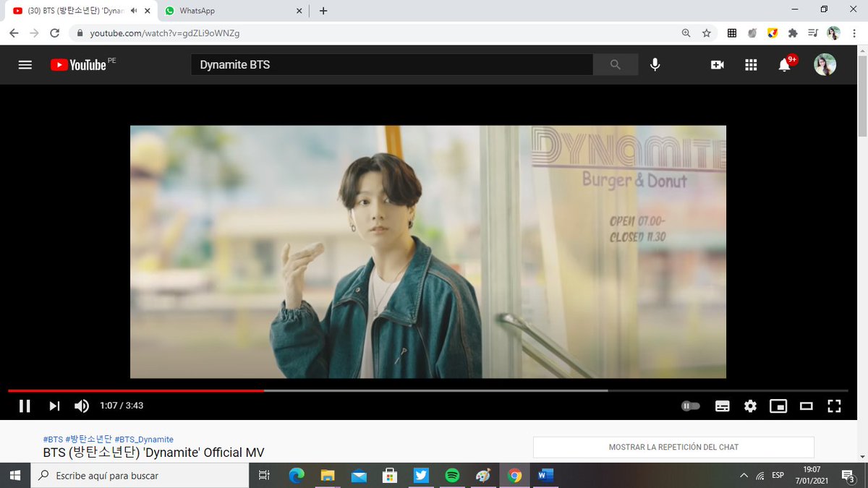Click MOSTRAR LA REPETICIÓN DEL CHAT button
This screenshot has height=488, width=868.
[x=673, y=447]
